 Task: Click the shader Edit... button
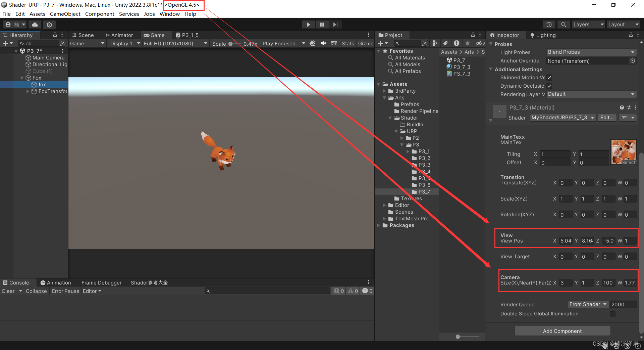[x=607, y=118]
